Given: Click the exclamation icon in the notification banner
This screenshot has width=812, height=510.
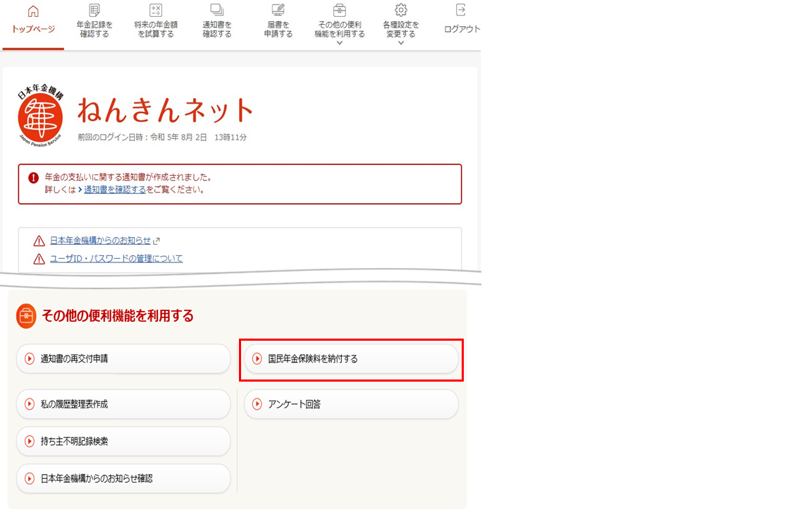Looking at the screenshot, I should pyautogui.click(x=31, y=177).
